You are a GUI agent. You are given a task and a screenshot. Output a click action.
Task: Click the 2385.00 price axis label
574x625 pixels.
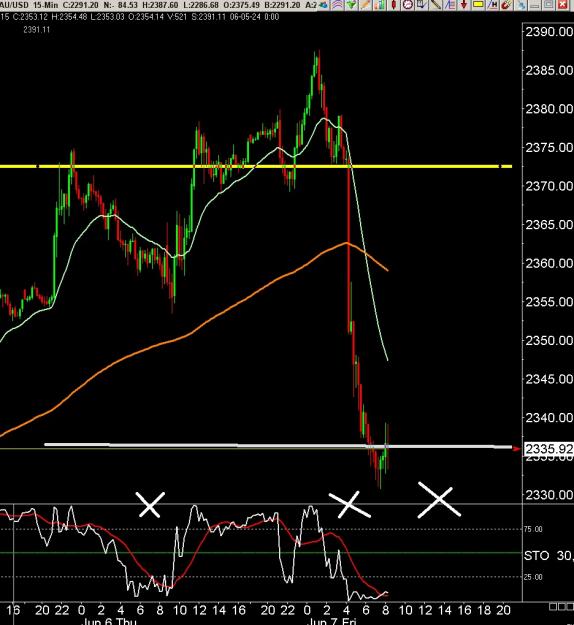pyautogui.click(x=549, y=70)
